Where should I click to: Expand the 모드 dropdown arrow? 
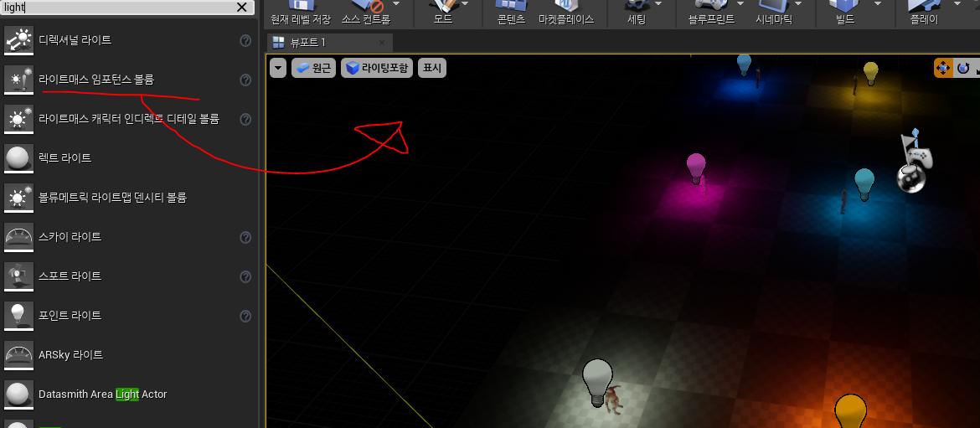[x=465, y=3]
